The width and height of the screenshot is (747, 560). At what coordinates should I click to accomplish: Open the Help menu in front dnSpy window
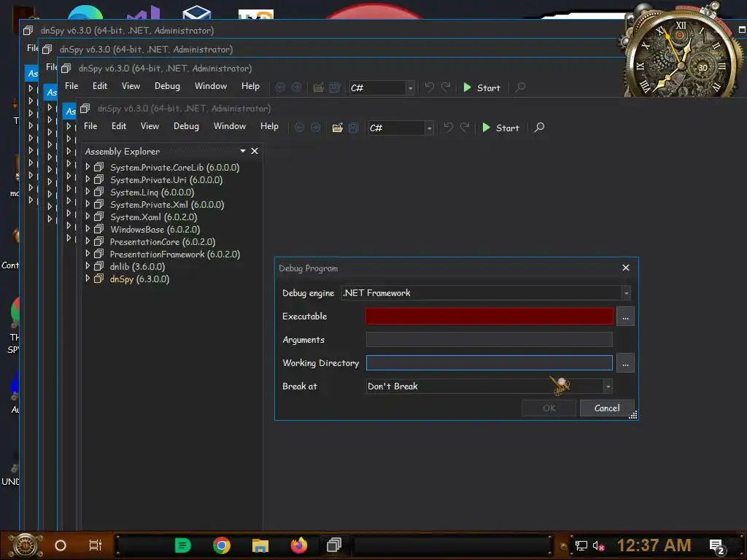(269, 126)
